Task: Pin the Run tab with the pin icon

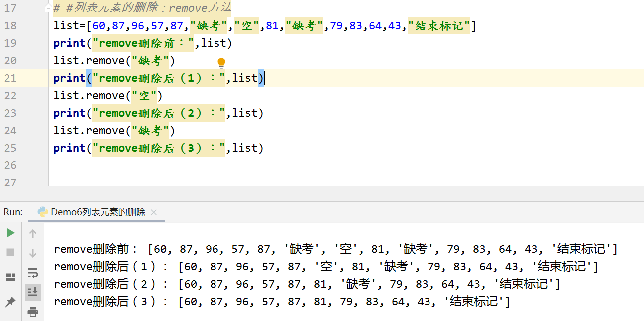Action: [10, 302]
